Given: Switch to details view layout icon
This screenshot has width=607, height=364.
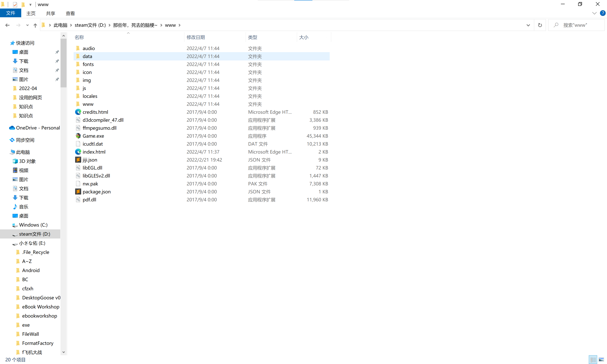Looking at the screenshot, I should tap(593, 360).
